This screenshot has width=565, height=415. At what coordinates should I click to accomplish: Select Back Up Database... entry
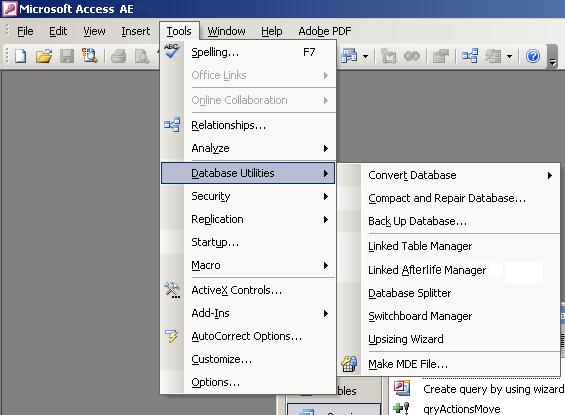(449, 221)
